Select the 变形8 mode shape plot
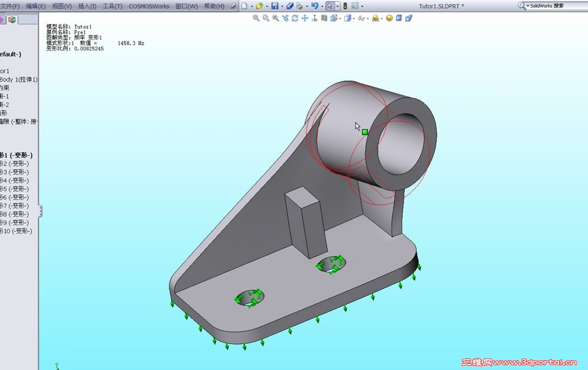The width and height of the screenshot is (588, 370). pos(14,214)
